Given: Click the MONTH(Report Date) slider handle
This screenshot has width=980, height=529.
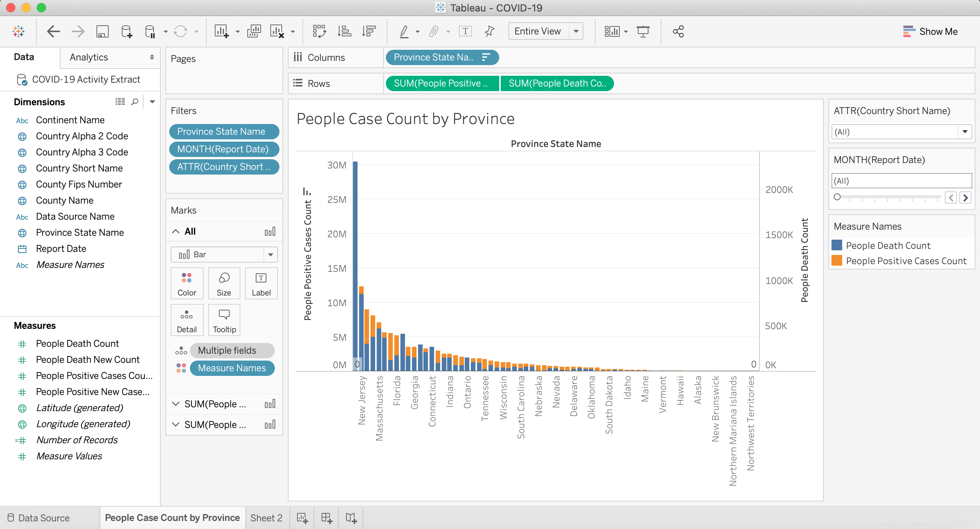Looking at the screenshot, I should tap(837, 197).
